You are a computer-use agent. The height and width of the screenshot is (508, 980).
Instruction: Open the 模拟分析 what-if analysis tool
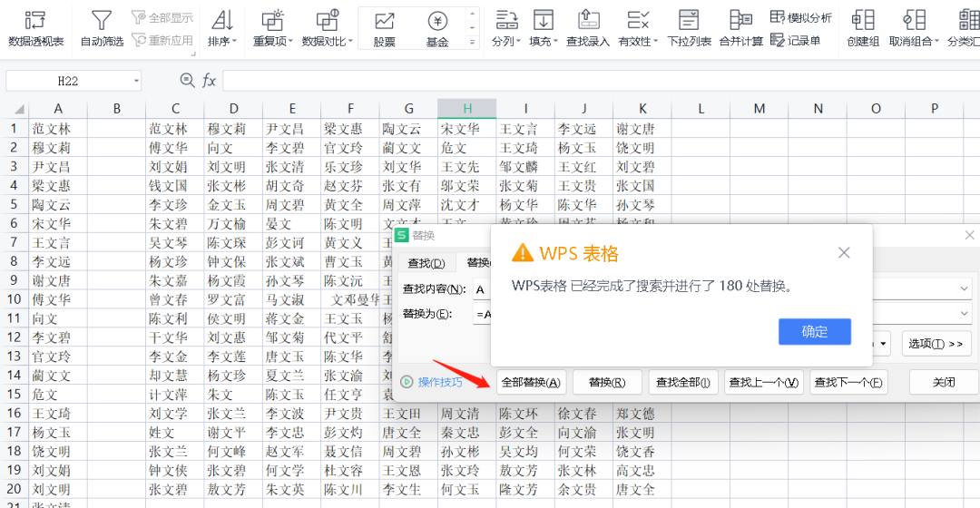(x=801, y=17)
